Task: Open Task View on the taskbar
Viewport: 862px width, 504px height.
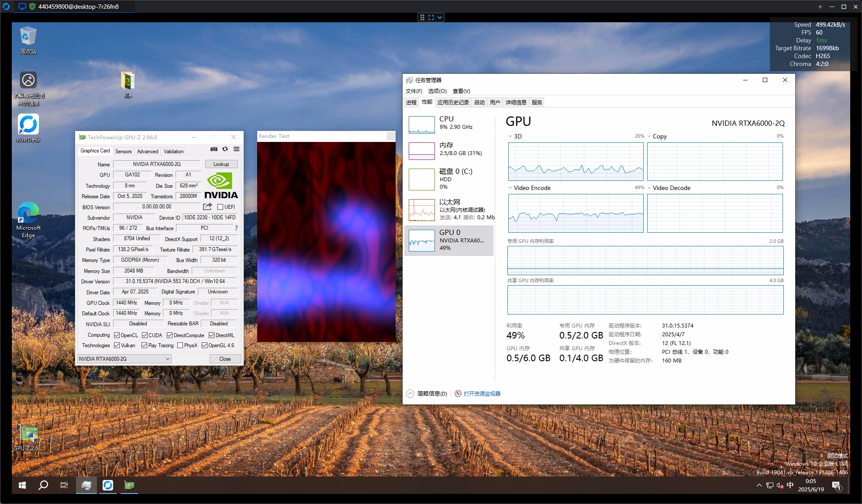Action: [64, 485]
